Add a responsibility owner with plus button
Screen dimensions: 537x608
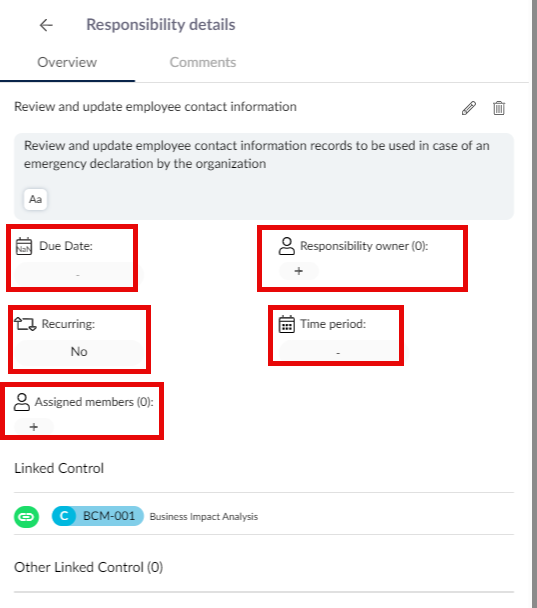pyautogui.click(x=299, y=271)
